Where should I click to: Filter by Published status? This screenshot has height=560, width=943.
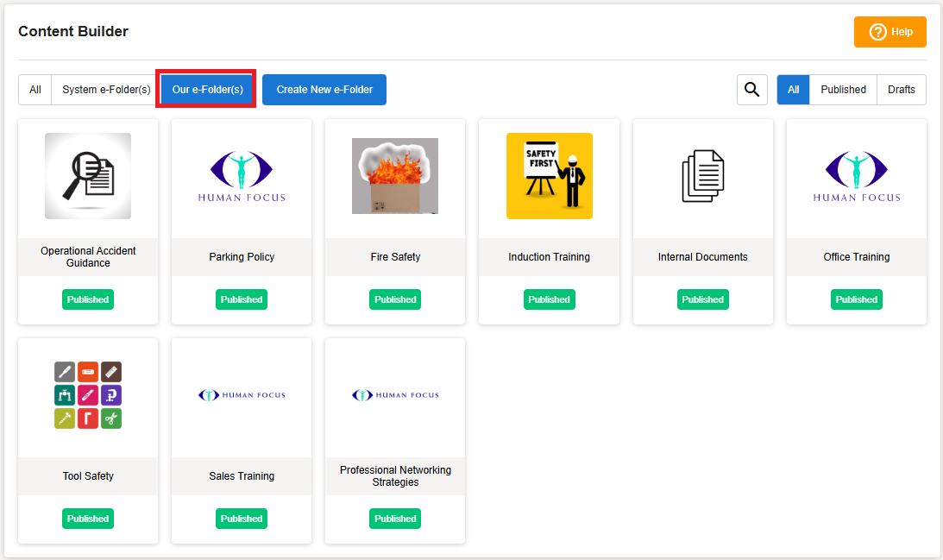click(843, 90)
